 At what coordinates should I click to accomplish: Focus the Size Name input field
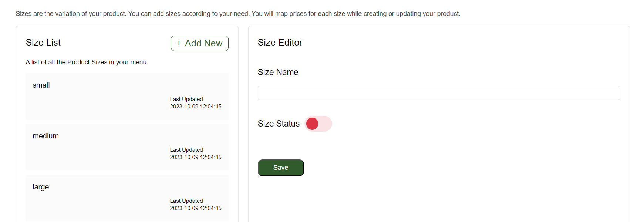coord(439,93)
